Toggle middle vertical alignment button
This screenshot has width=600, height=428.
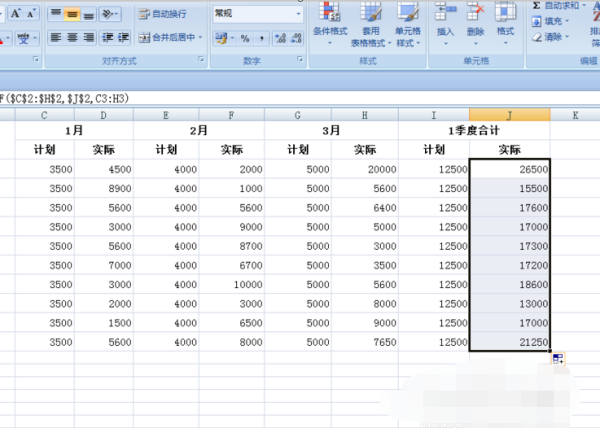tap(72, 14)
